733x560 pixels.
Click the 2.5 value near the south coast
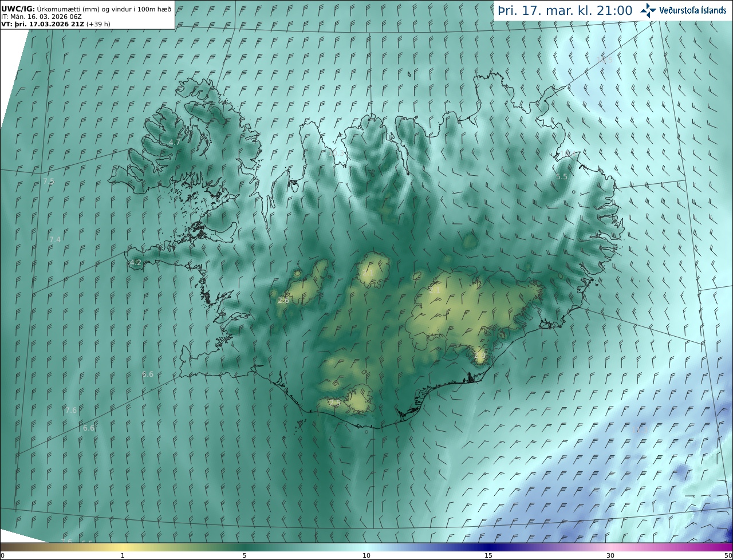pos(334,403)
